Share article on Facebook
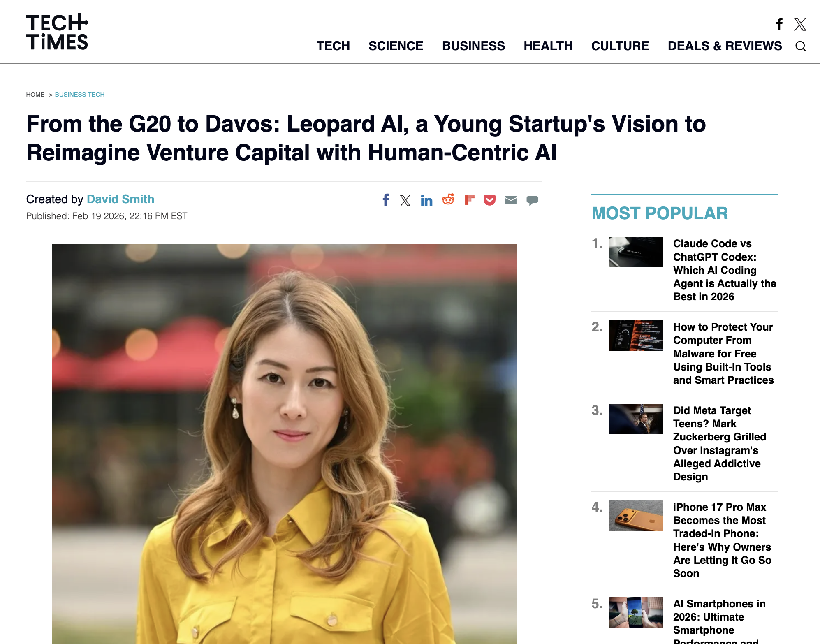Screen dimensions: 820x644 coord(385,200)
